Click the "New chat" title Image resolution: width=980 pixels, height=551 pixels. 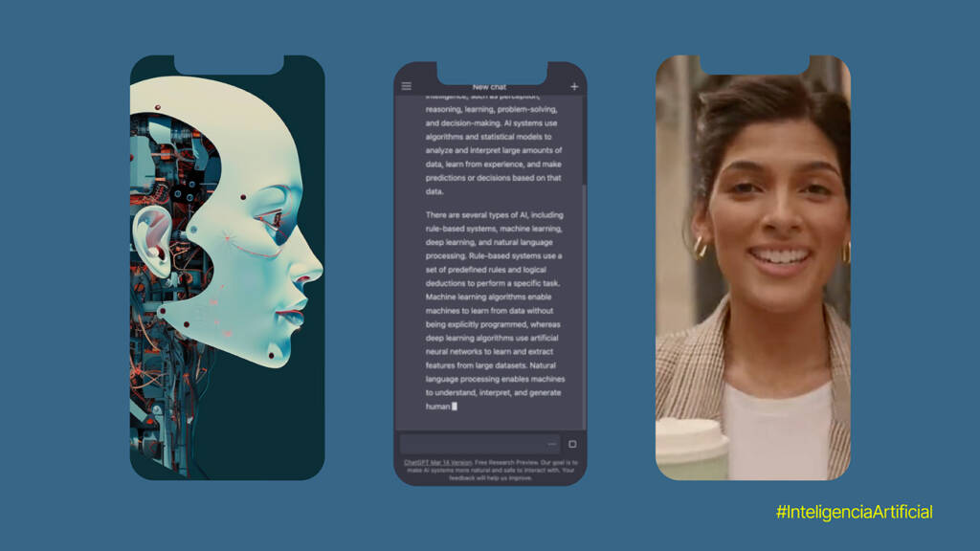[489, 87]
